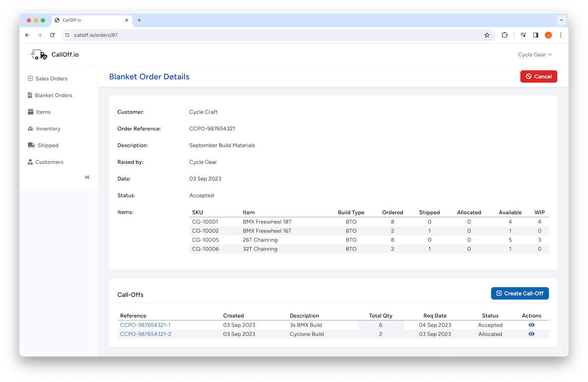Click the Customers person icon

(30, 162)
